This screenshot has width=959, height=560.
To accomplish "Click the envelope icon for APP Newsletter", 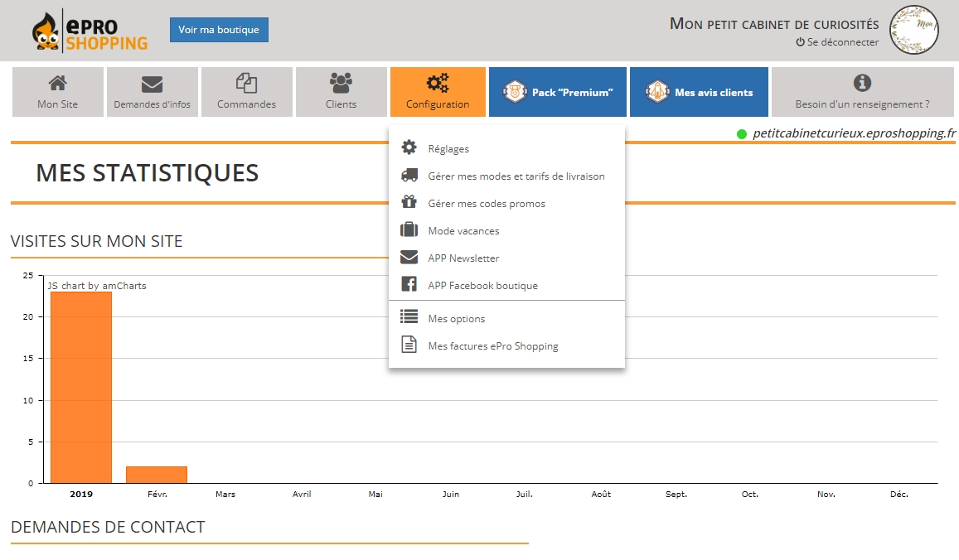I will [409, 258].
